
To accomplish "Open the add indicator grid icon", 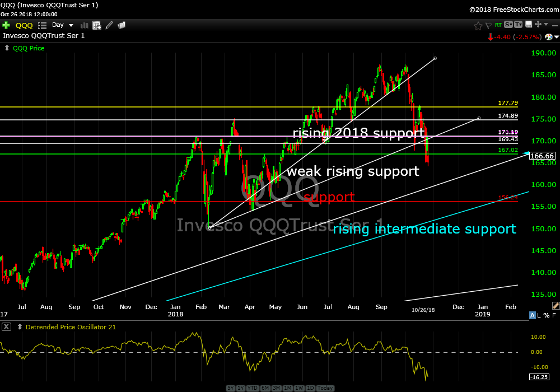I will click(97, 25).
